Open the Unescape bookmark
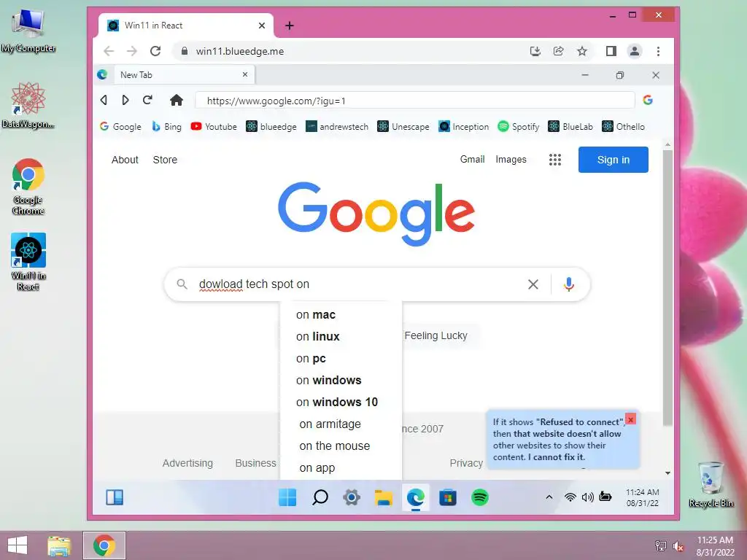Image resolution: width=747 pixels, height=560 pixels. [403, 127]
